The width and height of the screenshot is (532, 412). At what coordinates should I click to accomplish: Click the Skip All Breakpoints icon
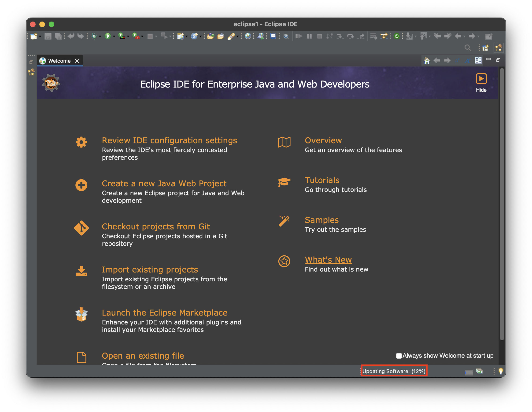(286, 36)
